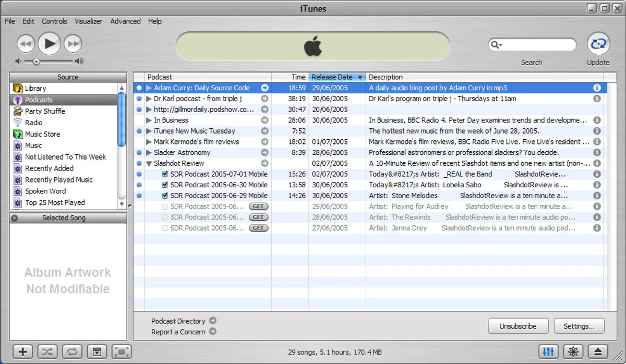Toggle the repeat button
This screenshot has width=626, height=364.
(x=72, y=351)
